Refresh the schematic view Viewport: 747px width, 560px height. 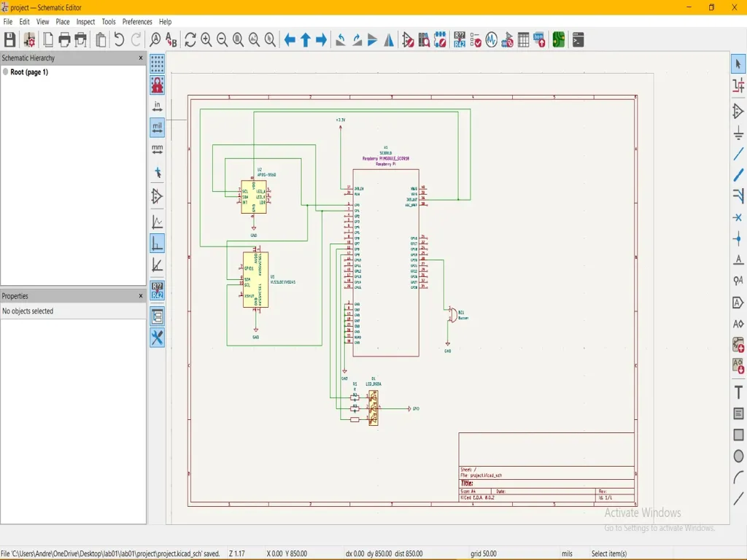[190, 40]
